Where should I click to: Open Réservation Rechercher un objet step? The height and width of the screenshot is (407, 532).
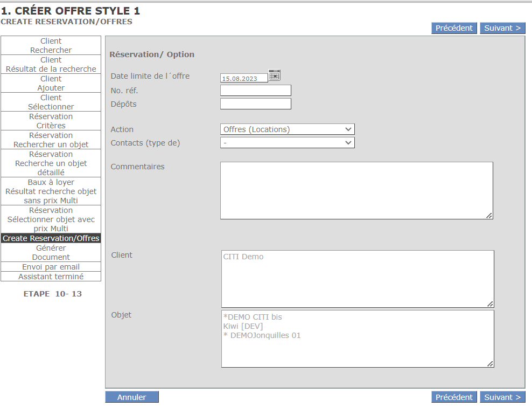tap(51, 140)
